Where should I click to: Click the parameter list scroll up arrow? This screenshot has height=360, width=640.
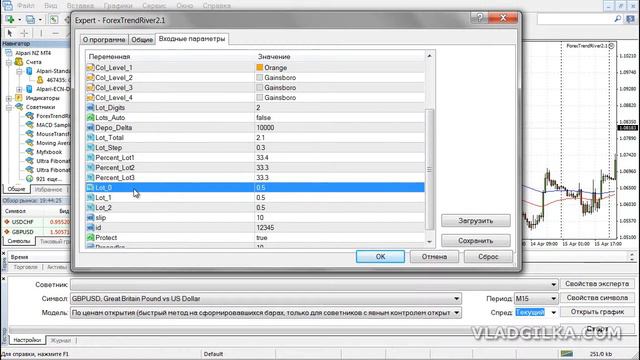pyautogui.click(x=429, y=56)
